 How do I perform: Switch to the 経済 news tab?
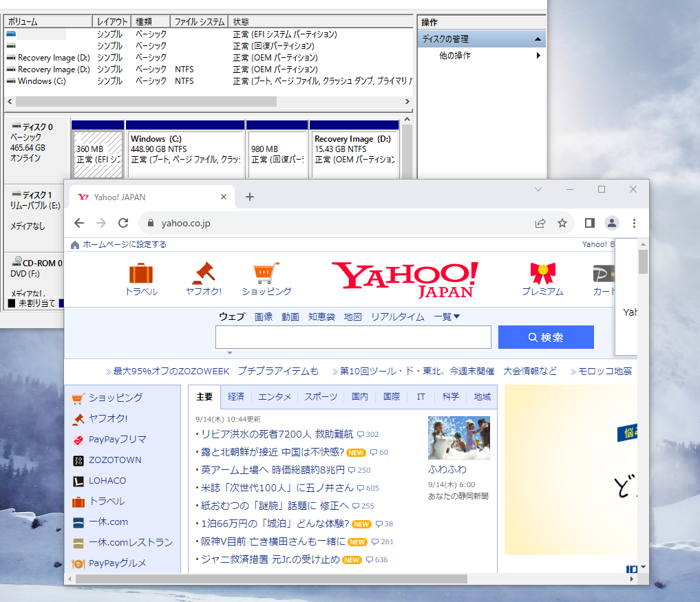235,396
